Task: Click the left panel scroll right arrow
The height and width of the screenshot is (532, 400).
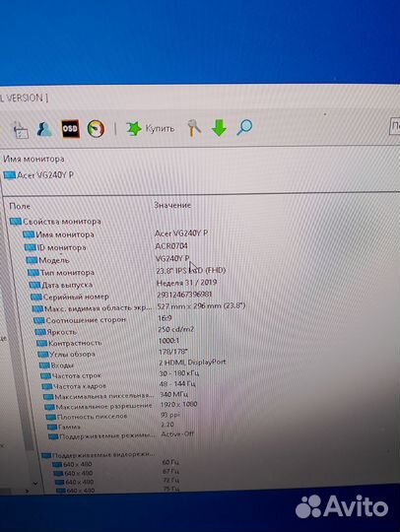Action: [27, 491]
